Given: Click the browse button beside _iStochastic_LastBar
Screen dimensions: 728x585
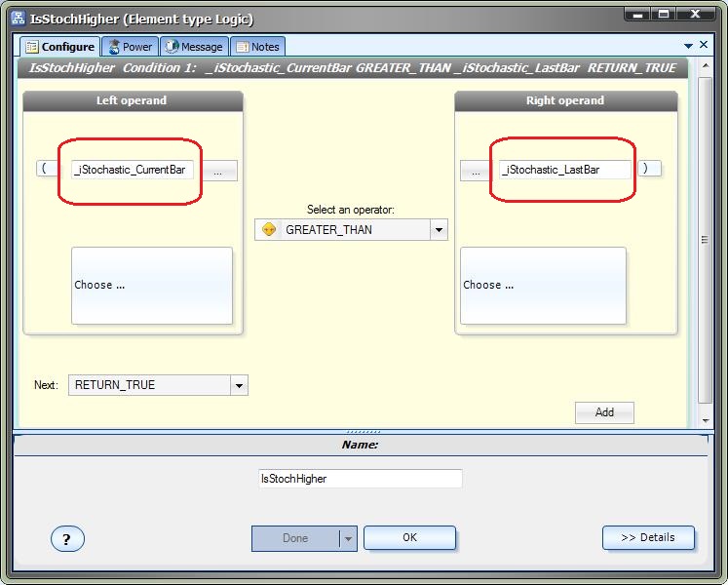Looking at the screenshot, I should pos(476,171).
